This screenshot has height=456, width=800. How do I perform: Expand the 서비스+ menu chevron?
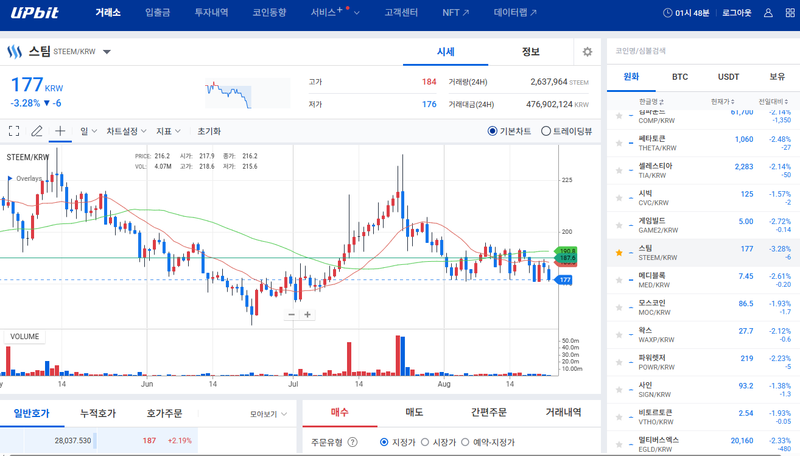tap(357, 13)
